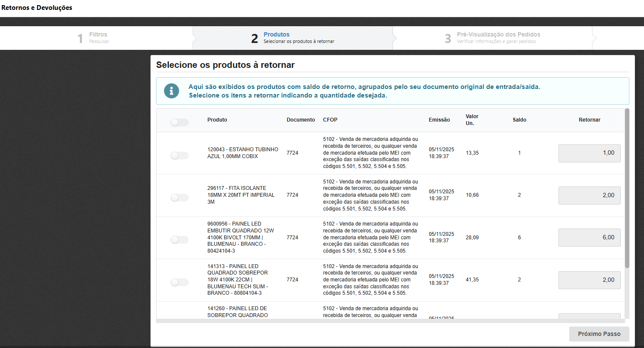Click the Saldo column header
Image resolution: width=644 pixels, height=348 pixels.
point(519,119)
